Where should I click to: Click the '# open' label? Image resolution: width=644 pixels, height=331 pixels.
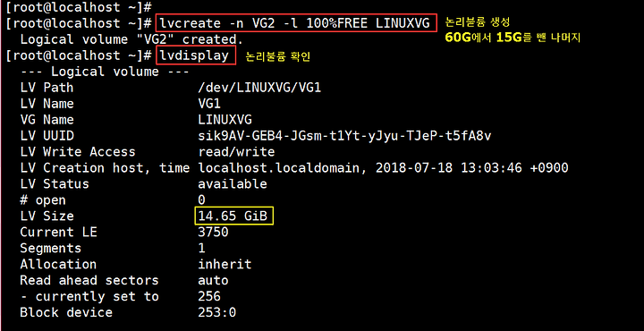(x=43, y=200)
